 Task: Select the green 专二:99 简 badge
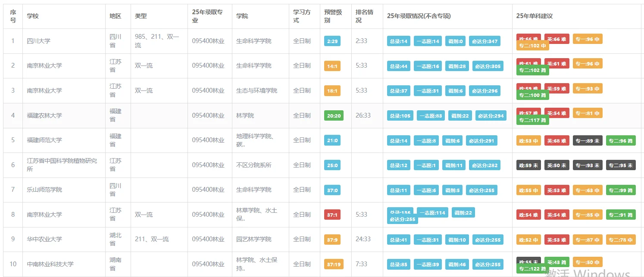point(621,190)
